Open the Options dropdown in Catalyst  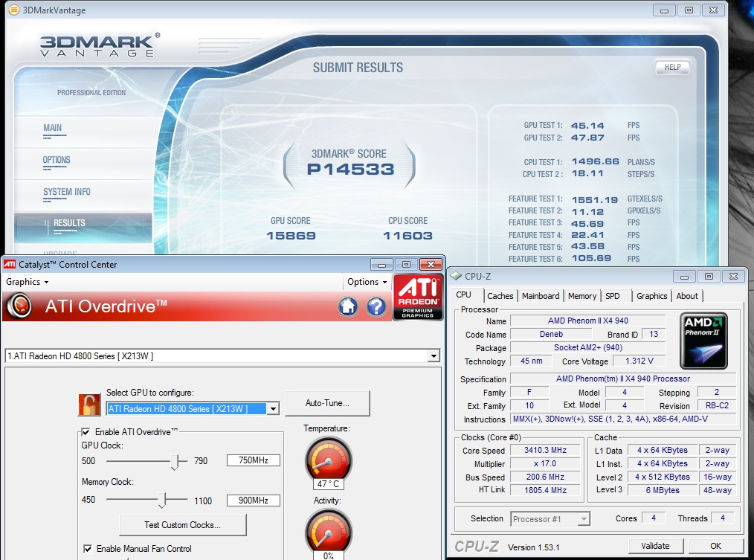(367, 282)
